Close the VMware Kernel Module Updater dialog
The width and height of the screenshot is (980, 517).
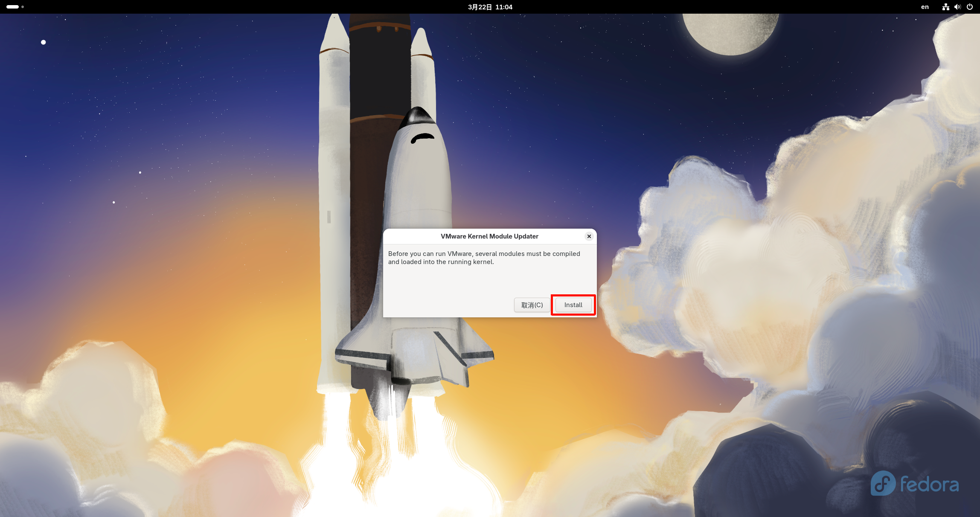tap(589, 236)
